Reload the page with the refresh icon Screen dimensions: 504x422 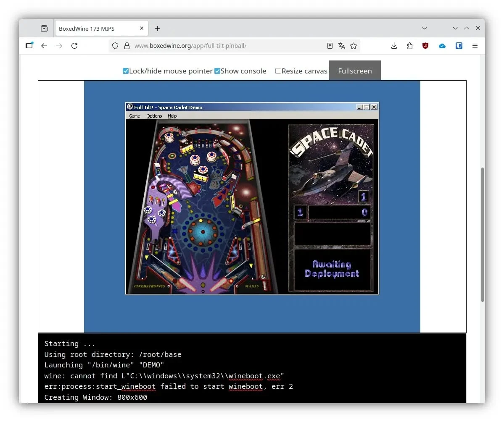pyautogui.click(x=74, y=46)
